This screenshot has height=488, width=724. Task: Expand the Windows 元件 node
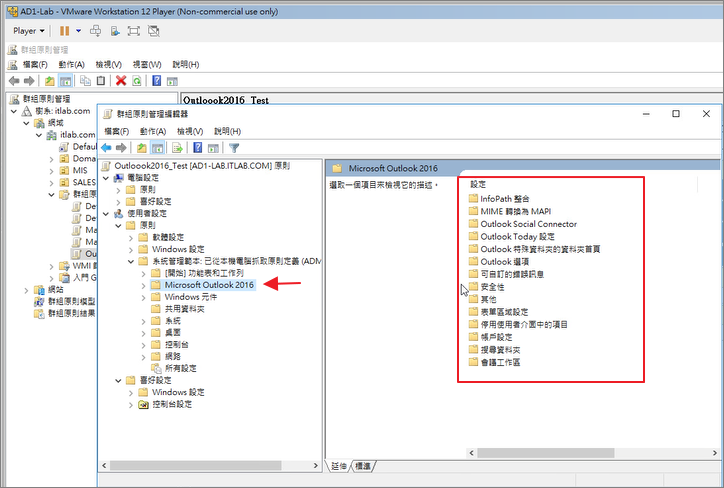[144, 297]
